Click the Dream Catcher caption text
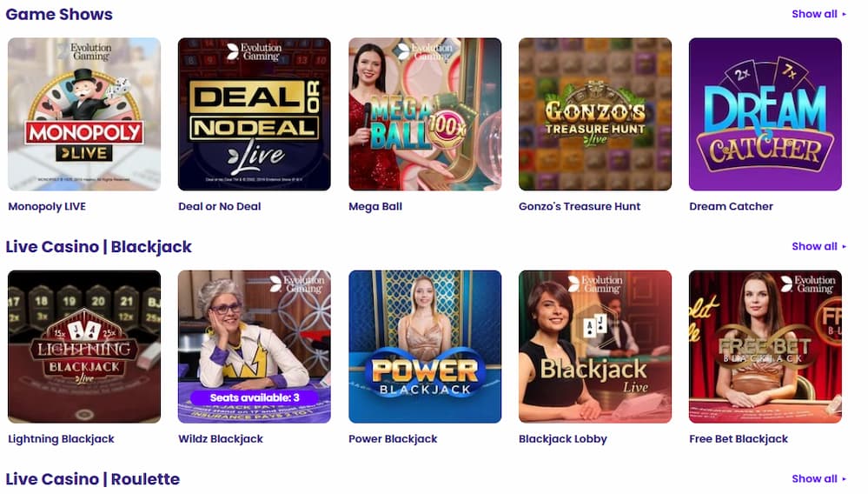Viewport: 868px width, 494px height. pos(732,207)
